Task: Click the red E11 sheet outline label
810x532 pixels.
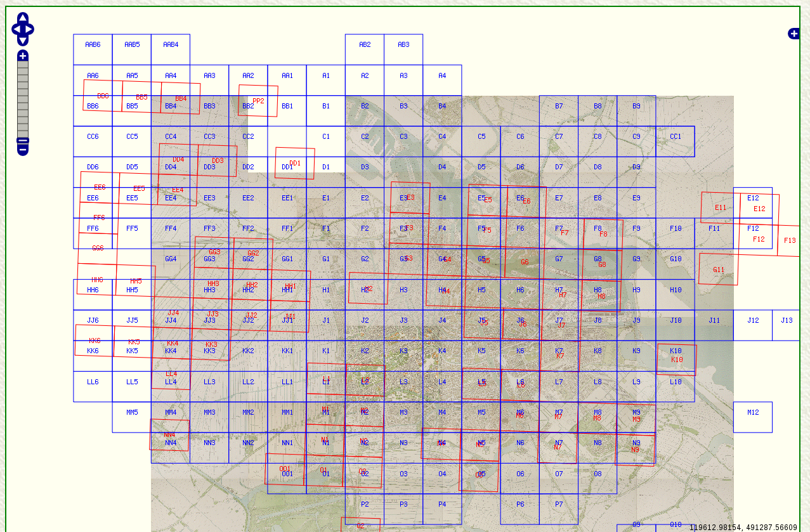Action: (x=721, y=208)
